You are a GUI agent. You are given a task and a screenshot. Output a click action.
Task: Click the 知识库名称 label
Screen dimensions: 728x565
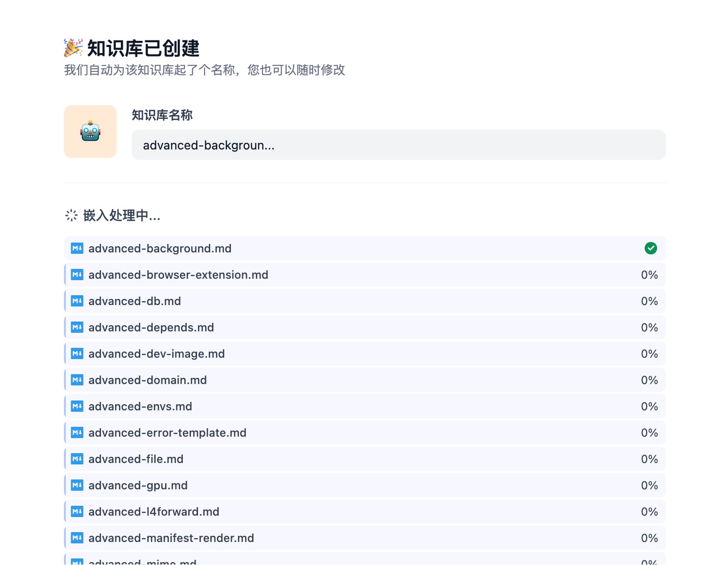(162, 115)
